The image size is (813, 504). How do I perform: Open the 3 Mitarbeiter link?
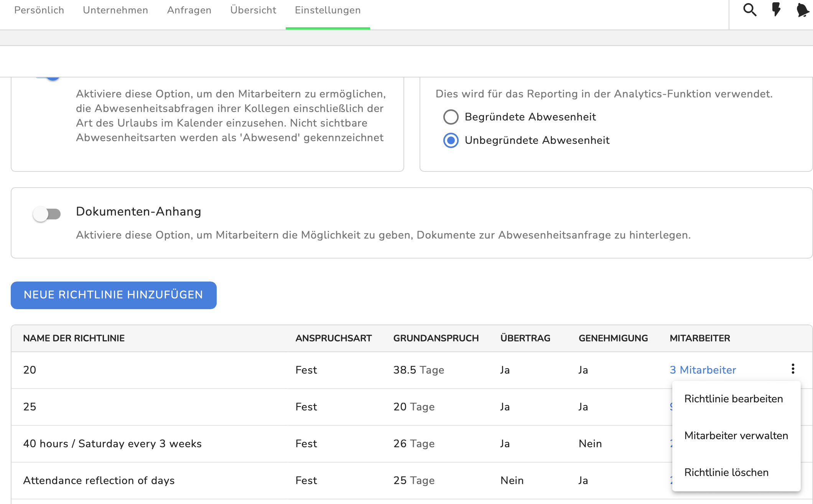703,370
